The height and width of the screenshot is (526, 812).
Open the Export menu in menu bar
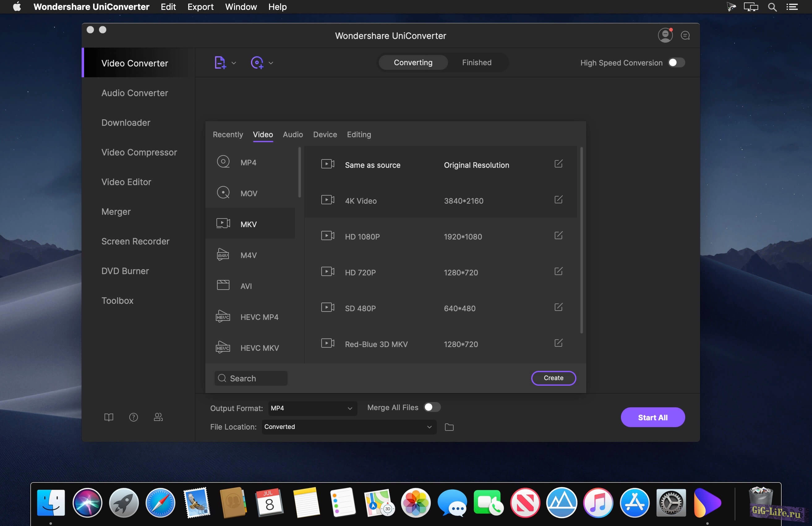pyautogui.click(x=200, y=7)
